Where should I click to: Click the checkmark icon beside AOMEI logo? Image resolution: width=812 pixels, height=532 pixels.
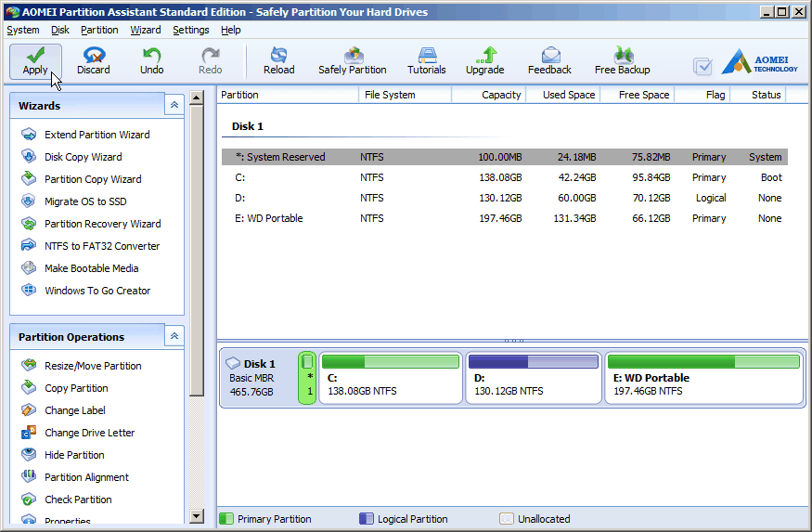[702, 66]
